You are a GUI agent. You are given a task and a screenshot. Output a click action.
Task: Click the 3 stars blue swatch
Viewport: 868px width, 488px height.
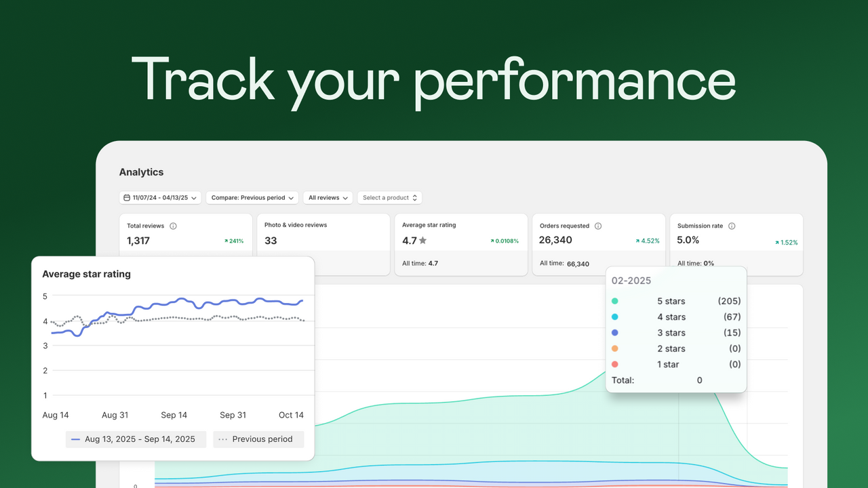tap(615, 333)
